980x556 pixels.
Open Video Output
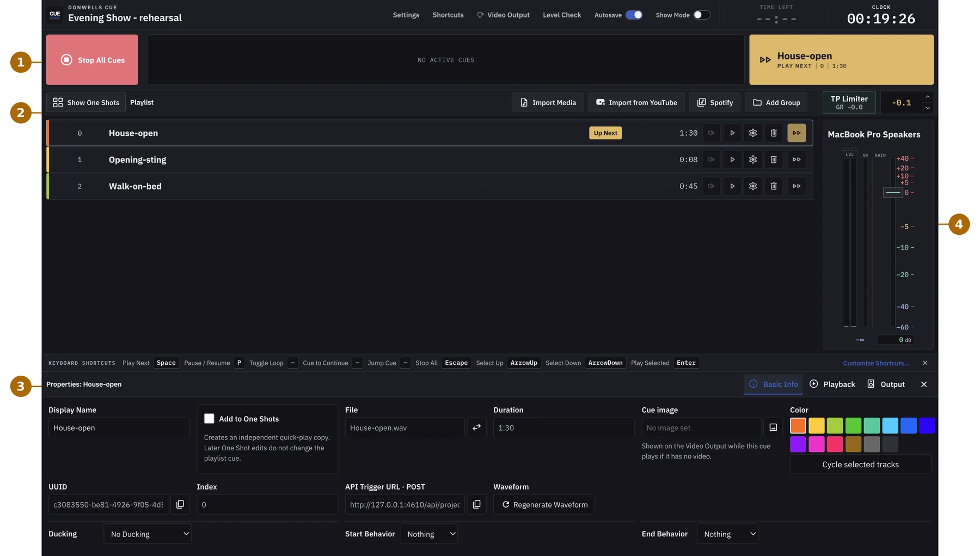(503, 15)
